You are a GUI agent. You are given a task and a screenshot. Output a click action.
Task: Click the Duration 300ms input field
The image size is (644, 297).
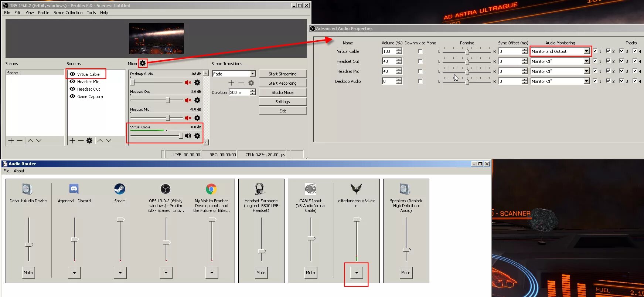(239, 92)
